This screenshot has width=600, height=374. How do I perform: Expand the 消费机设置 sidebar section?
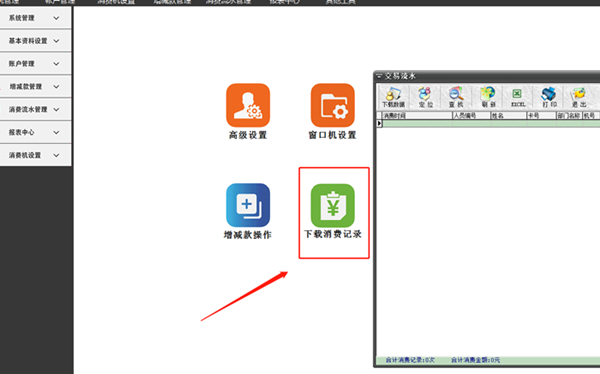35,155
